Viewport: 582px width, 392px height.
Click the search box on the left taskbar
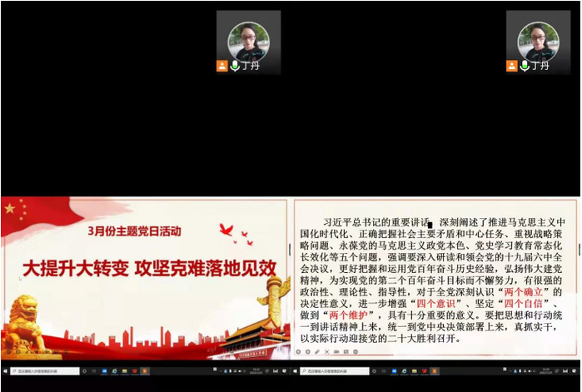point(47,370)
